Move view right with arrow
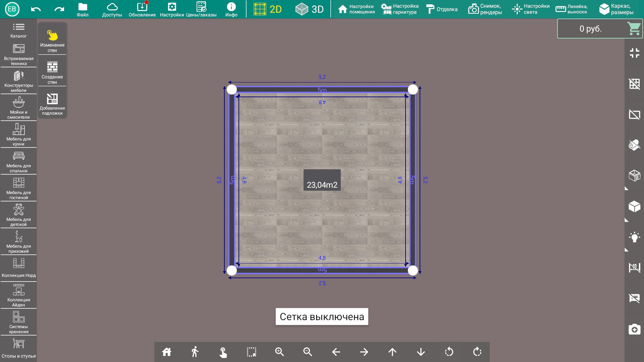 364,352
